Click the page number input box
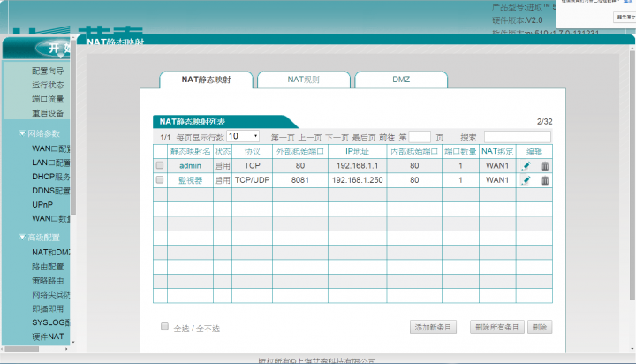Screen dimensions: 636x364 [420, 137]
